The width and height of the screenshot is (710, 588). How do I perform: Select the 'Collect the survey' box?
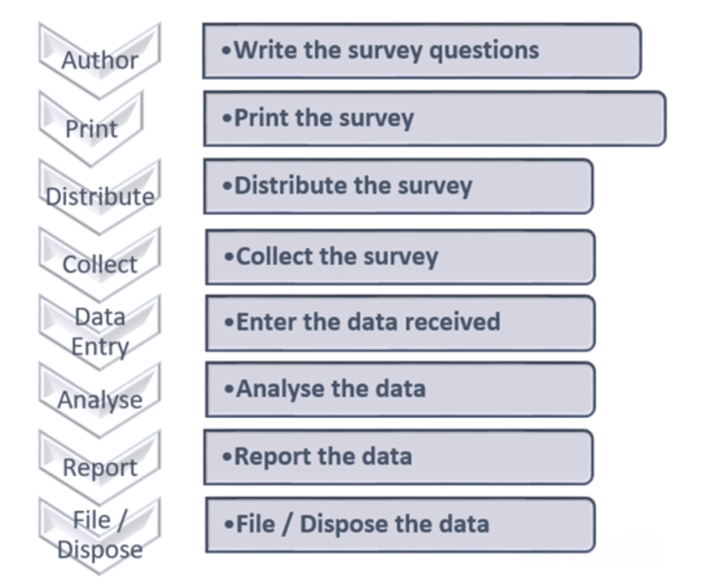coord(400,257)
